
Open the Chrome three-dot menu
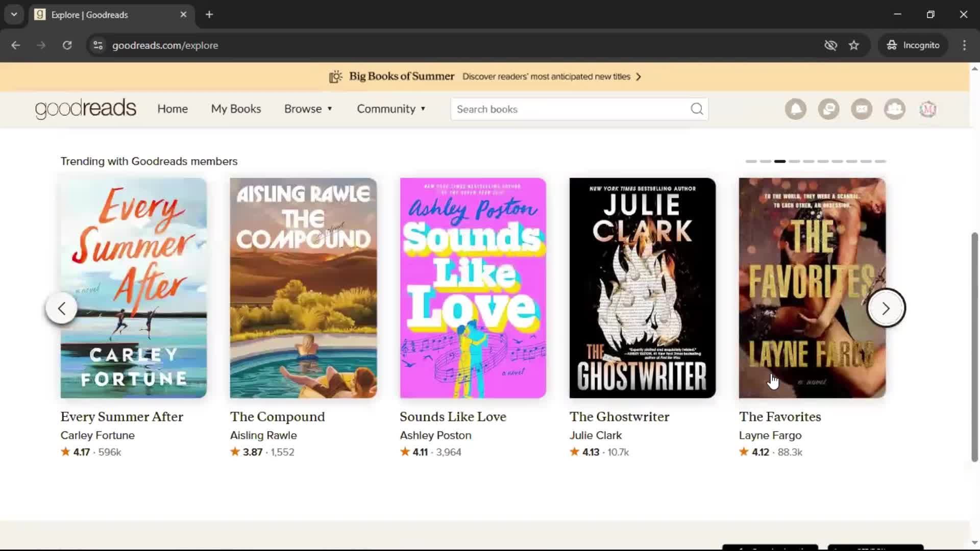click(964, 45)
